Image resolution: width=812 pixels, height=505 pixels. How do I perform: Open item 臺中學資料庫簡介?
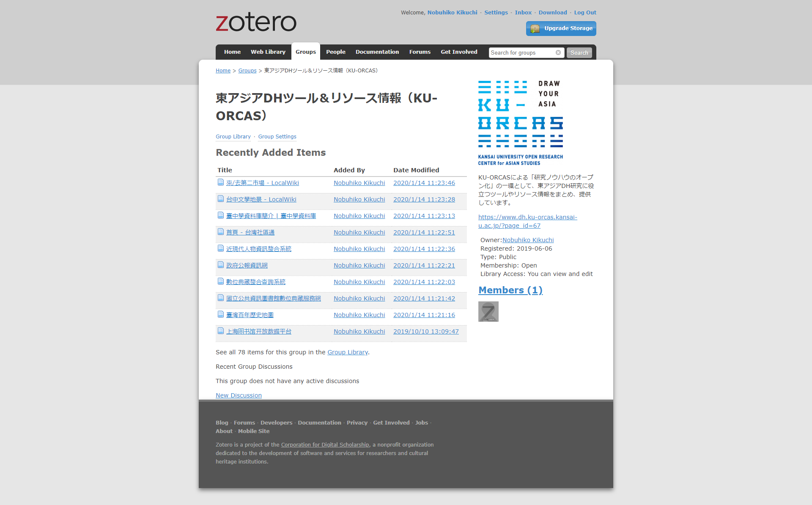click(271, 216)
